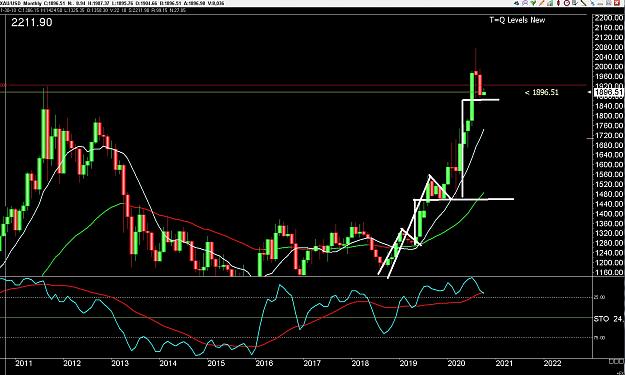Click the 1240.00 price scale label
The height and width of the screenshot is (375, 625).
[x=608, y=253]
